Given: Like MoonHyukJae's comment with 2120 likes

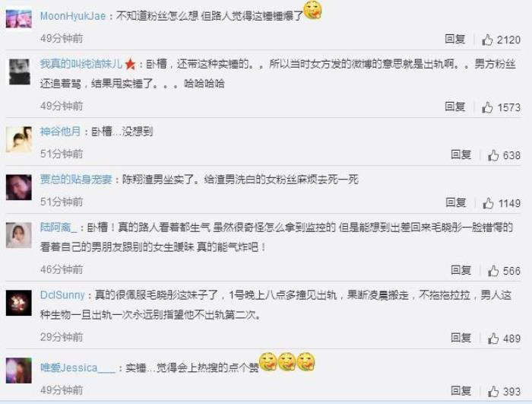Looking at the screenshot, I should pos(488,40).
